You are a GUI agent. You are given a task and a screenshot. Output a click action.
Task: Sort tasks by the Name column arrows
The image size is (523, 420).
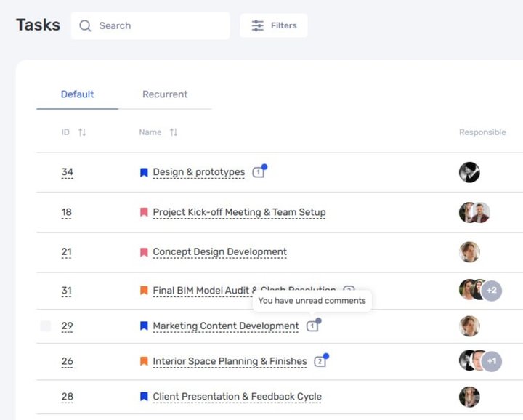click(174, 132)
